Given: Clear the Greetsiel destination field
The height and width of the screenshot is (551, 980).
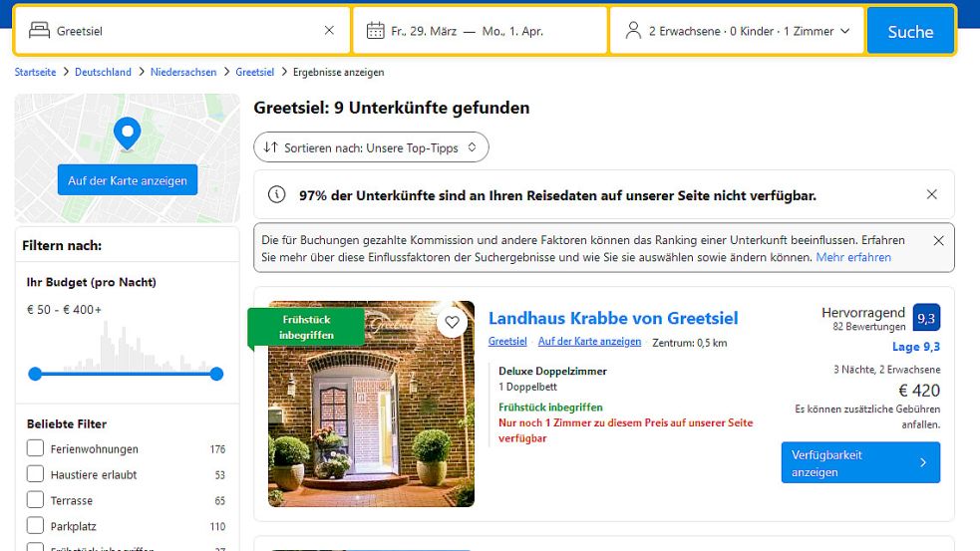Looking at the screenshot, I should click(x=329, y=31).
